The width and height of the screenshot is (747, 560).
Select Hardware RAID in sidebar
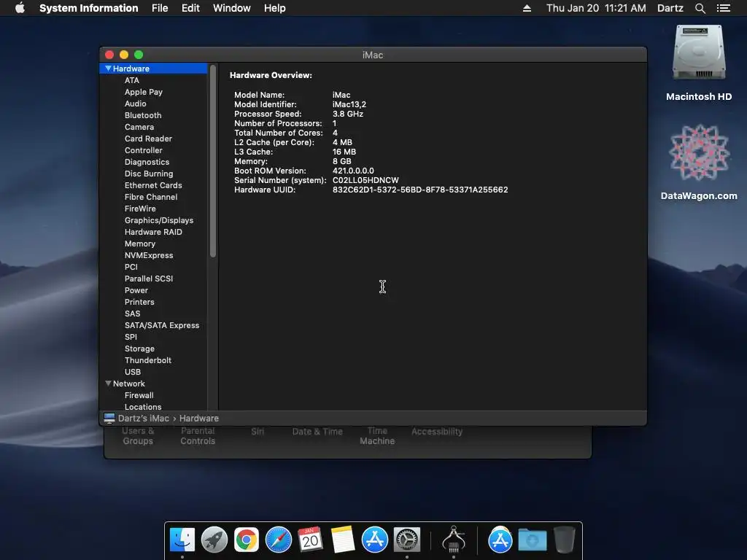coord(153,232)
